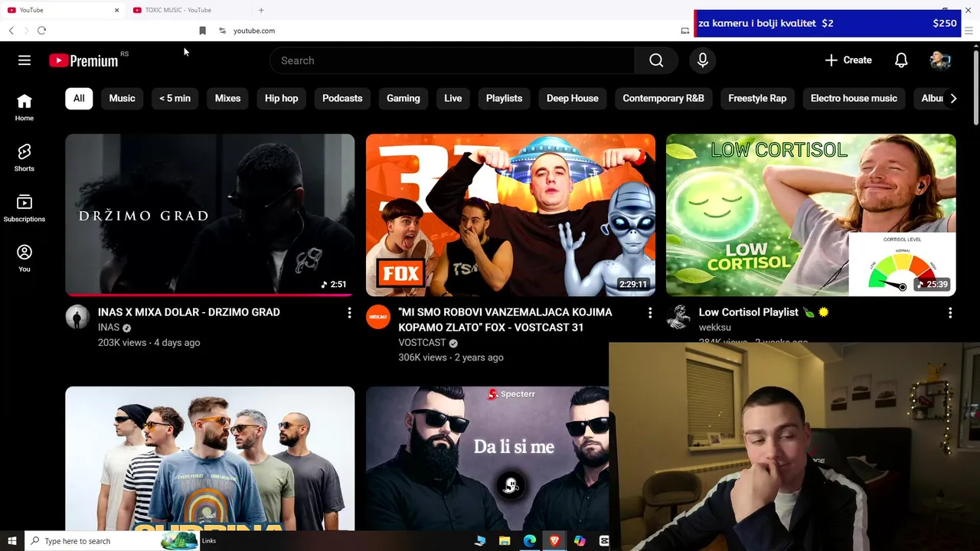Go back in browser history

(11, 31)
